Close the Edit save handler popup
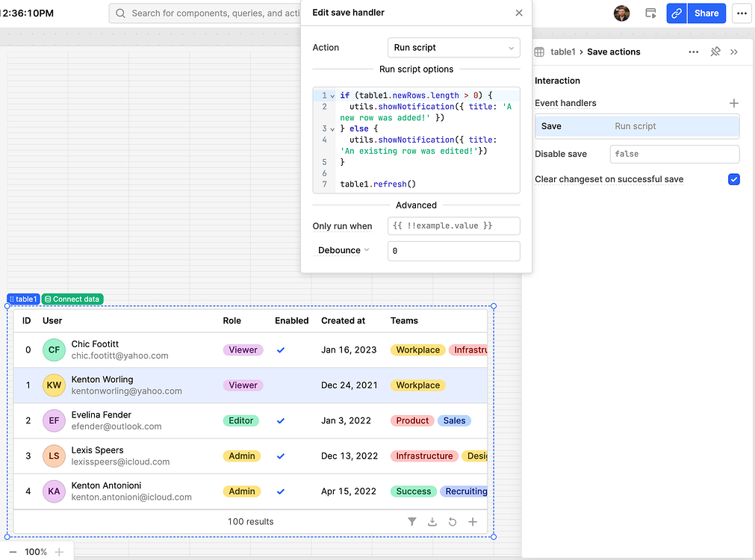755x560 pixels. pyautogui.click(x=518, y=13)
